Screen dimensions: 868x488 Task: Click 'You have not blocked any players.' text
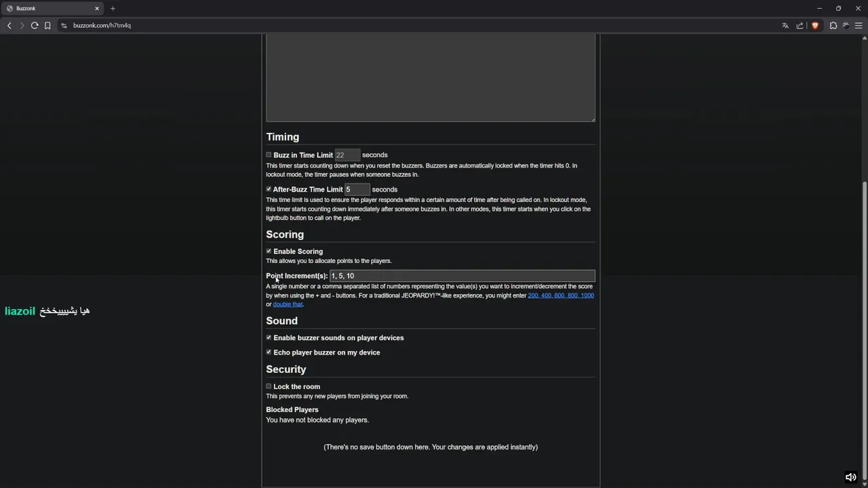[x=317, y=420]
